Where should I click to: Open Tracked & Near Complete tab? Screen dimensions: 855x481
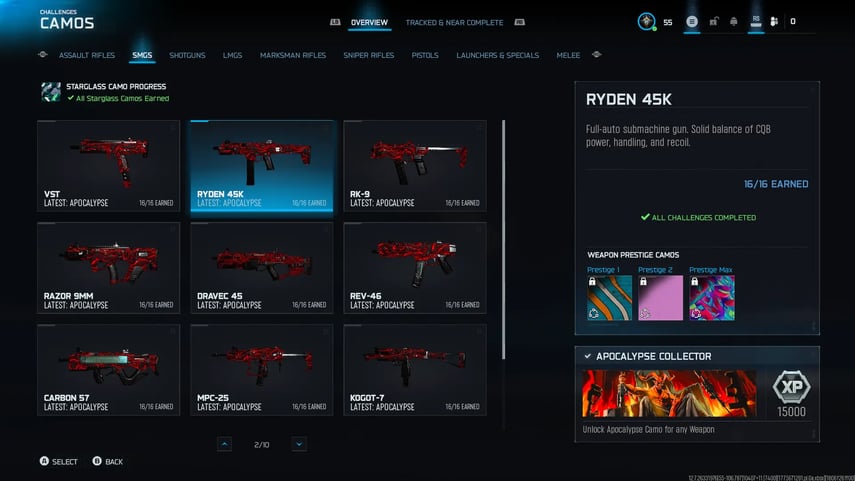454,22
